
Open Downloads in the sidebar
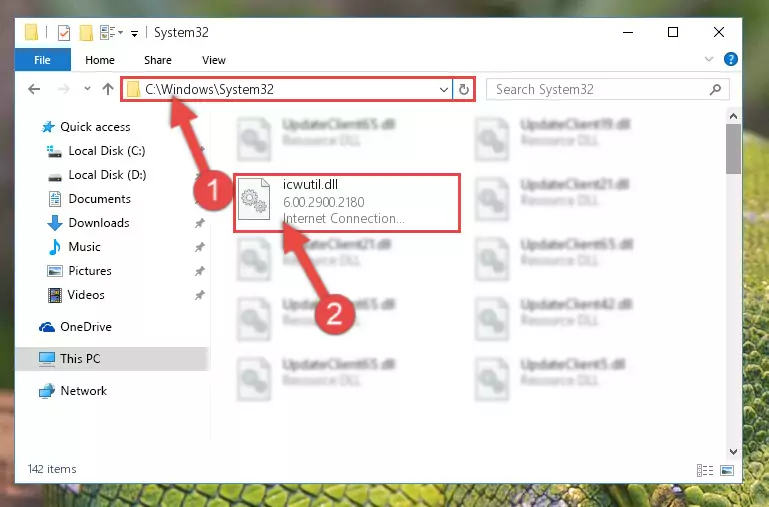tap(99, 223)
